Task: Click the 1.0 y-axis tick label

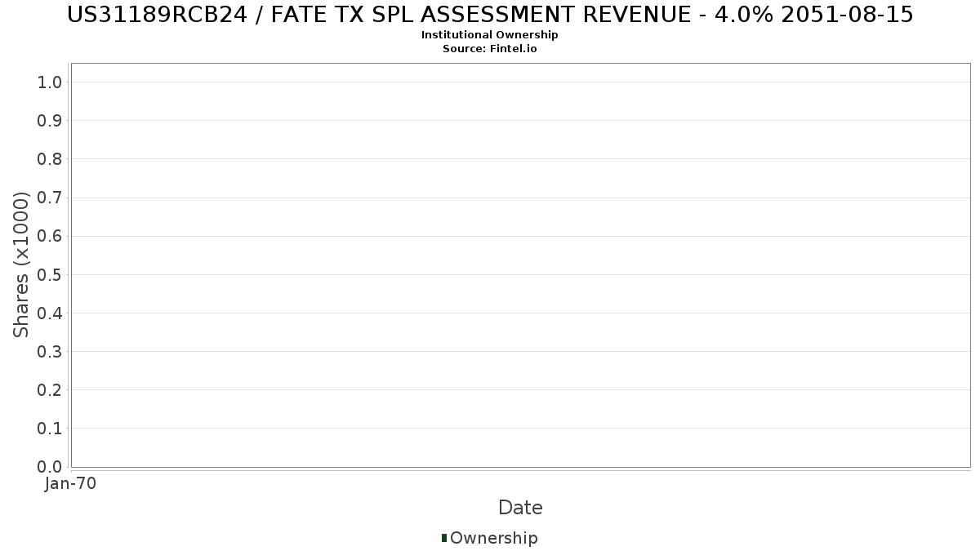Action: point(50,82)
